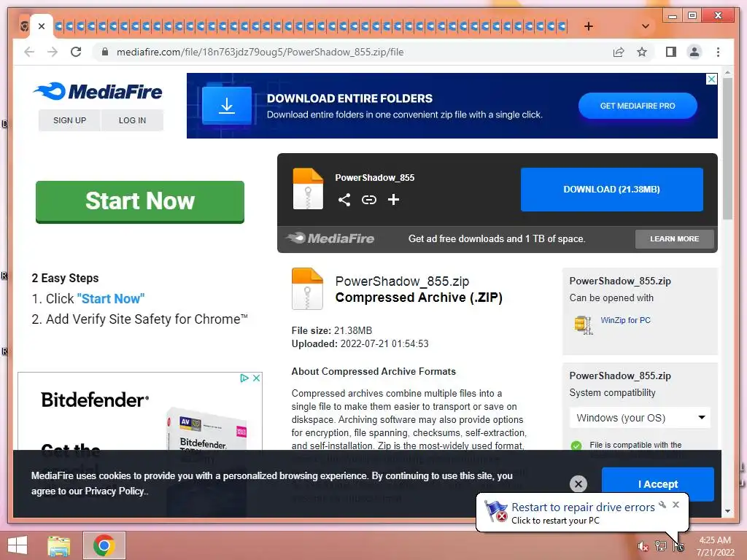Click the folder download icon in banner
Viewport: 747px width, 560px height.
click(x=227, y=105)
